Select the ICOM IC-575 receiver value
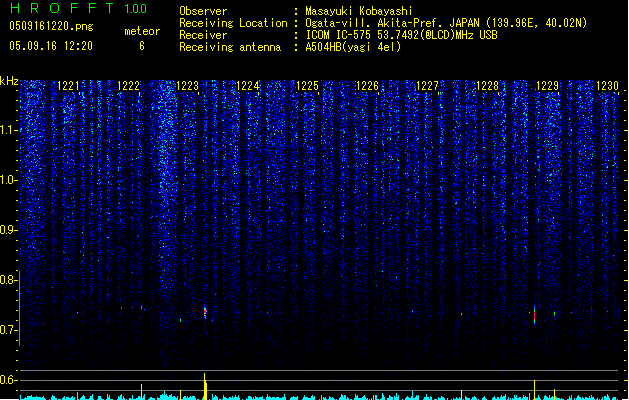This screenshot has width=629, height=400. pyautogui.click(x=402, y=35)
